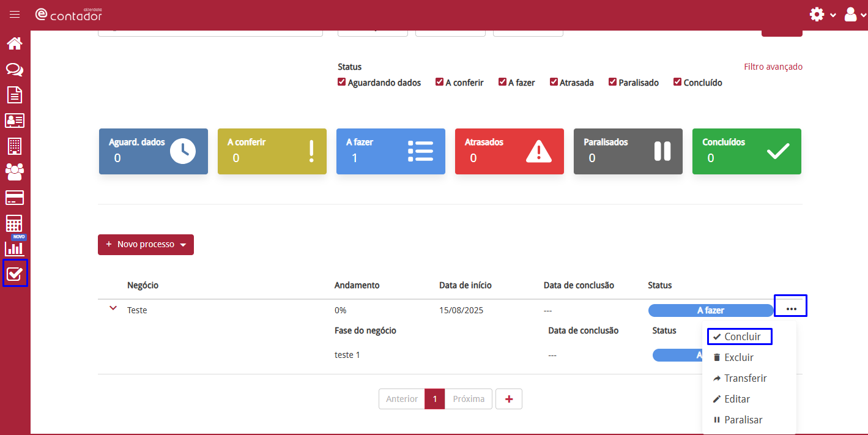Expand the Novo processo dropdown
Screen dimensions: 868x435
pyautogui.click(x=146, y=245)
